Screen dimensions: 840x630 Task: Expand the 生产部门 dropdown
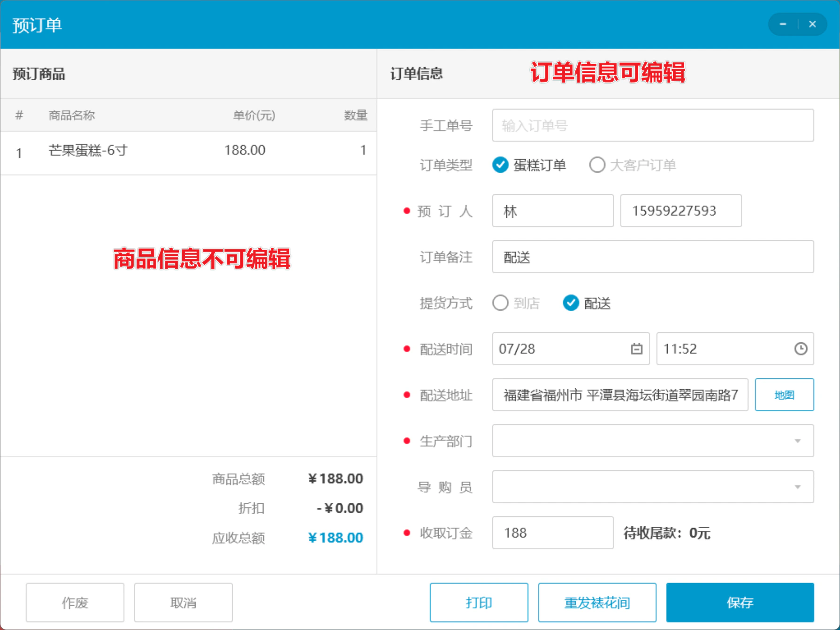(653, 441)
